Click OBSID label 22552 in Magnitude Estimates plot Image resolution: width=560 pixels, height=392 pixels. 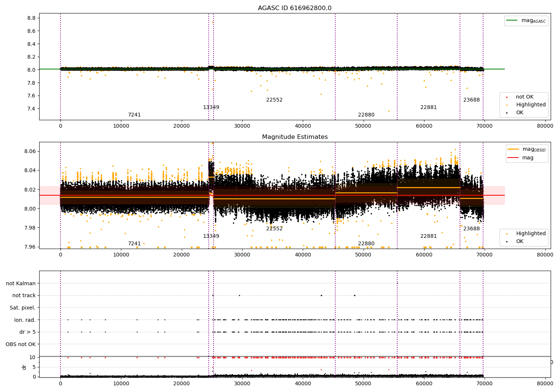pos(274,228)
